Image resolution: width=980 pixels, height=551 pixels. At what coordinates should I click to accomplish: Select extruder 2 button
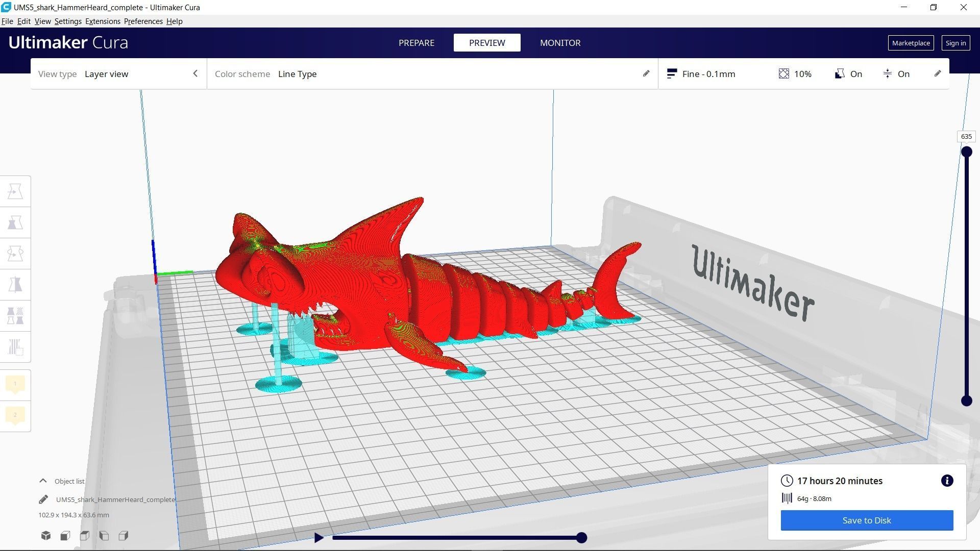[x=15, y=416]
